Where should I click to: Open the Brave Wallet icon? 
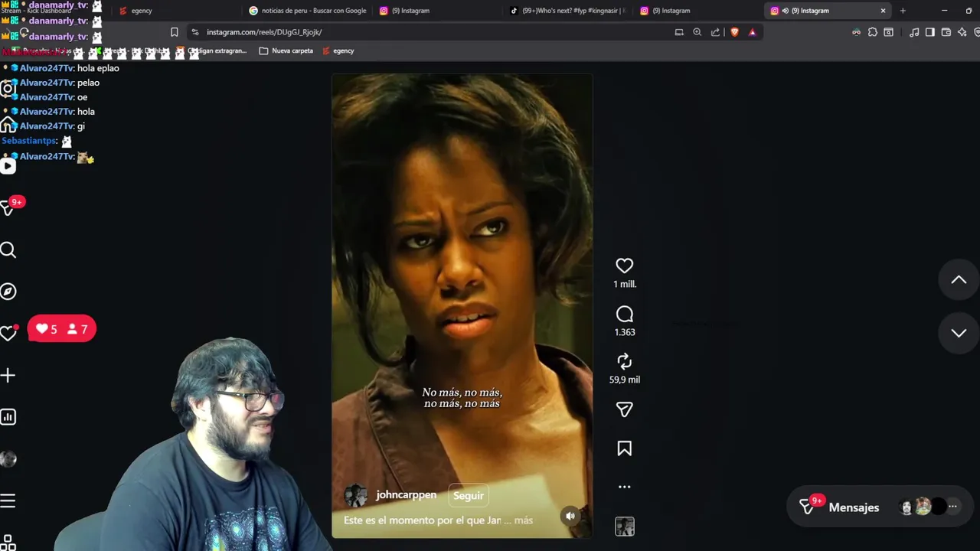946,32
